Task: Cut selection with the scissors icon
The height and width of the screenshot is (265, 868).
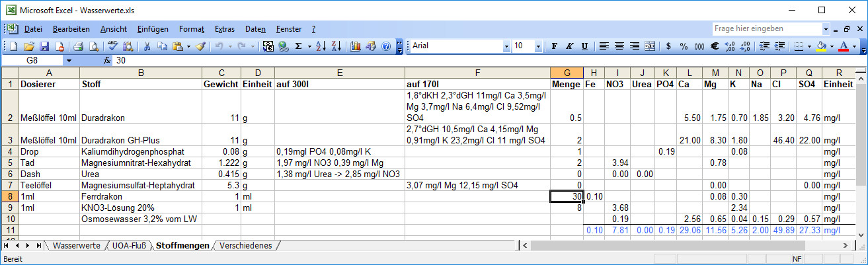Action: click(x=147, y=46)
